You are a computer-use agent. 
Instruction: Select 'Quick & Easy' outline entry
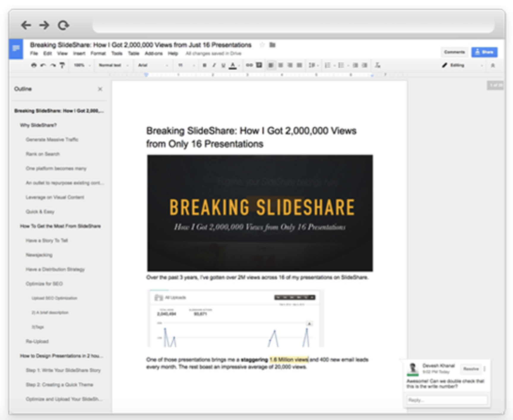40,211
